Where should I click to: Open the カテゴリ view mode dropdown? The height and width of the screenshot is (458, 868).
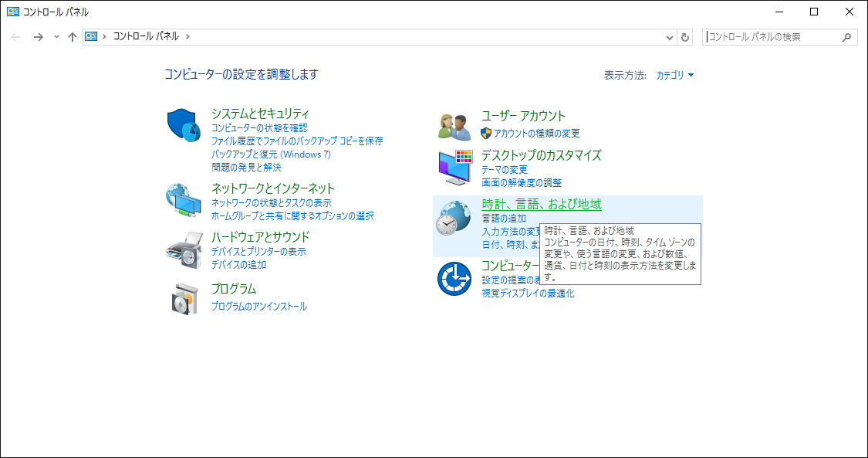point(674,76)
